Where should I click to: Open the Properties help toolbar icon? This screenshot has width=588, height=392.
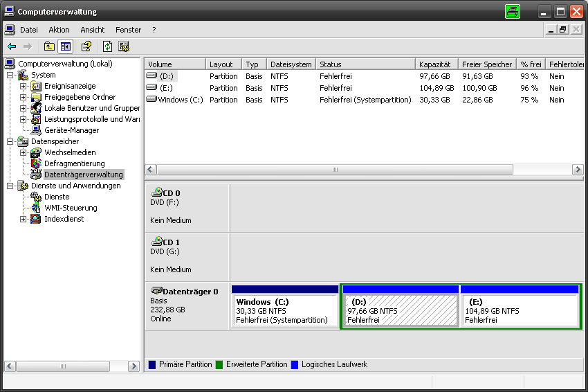pyautogui.click(x=86, y=46)
